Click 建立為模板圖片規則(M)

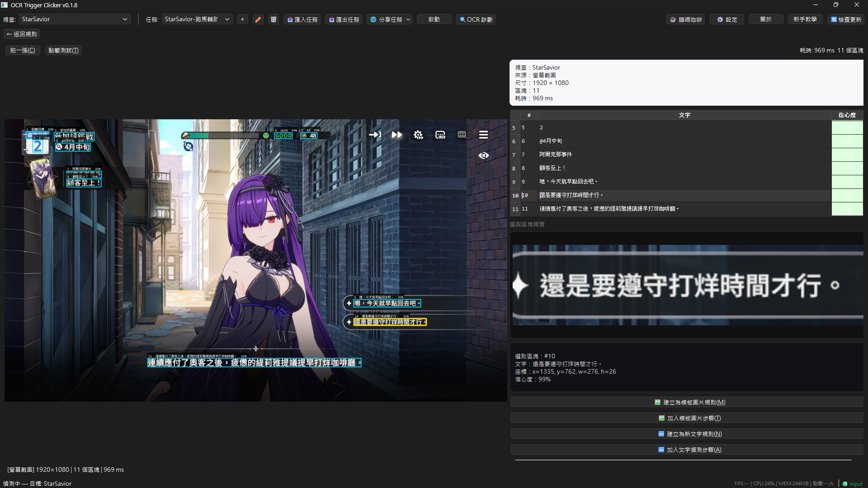pyautogui.click(x=687, y=402)
